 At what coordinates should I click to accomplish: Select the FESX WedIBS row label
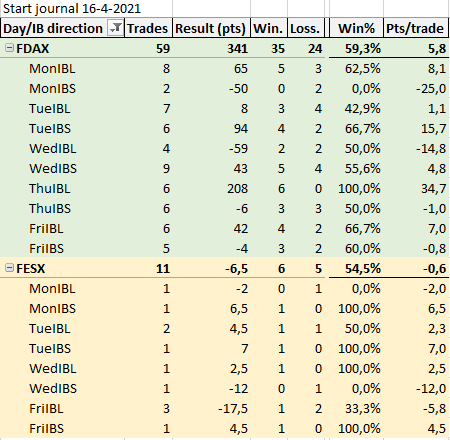click(x=53, y=389)
